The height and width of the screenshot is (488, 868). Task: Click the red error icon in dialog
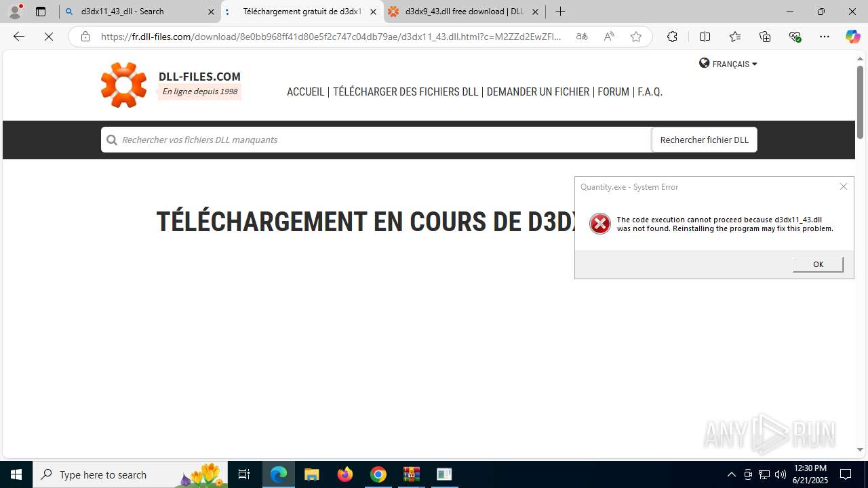599,224
